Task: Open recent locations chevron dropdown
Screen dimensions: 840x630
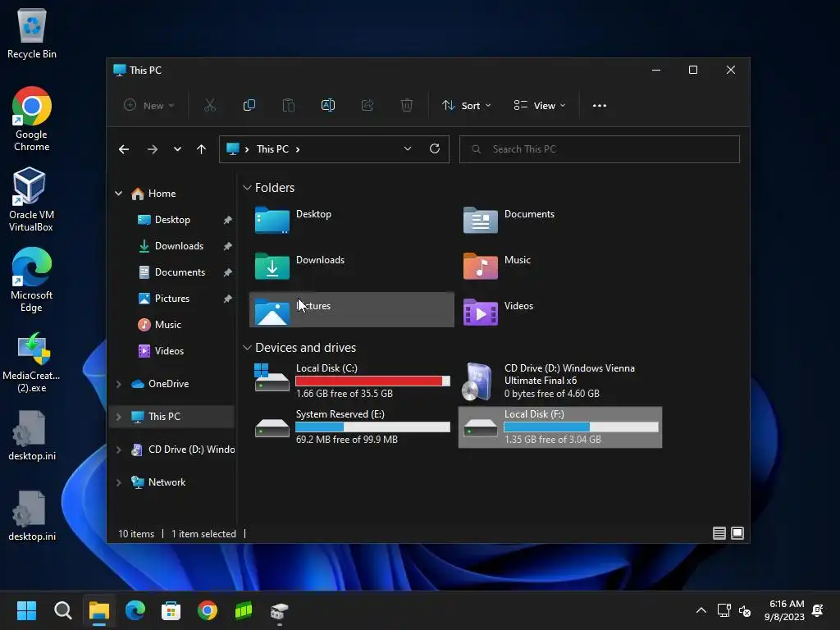Action: 177,149
